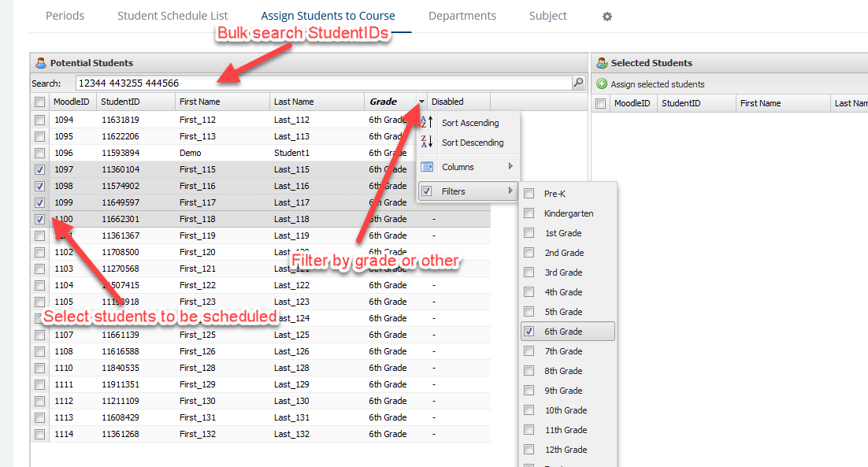
Task: Click the Potential Students panel icon
Action: tap(41, 63)
